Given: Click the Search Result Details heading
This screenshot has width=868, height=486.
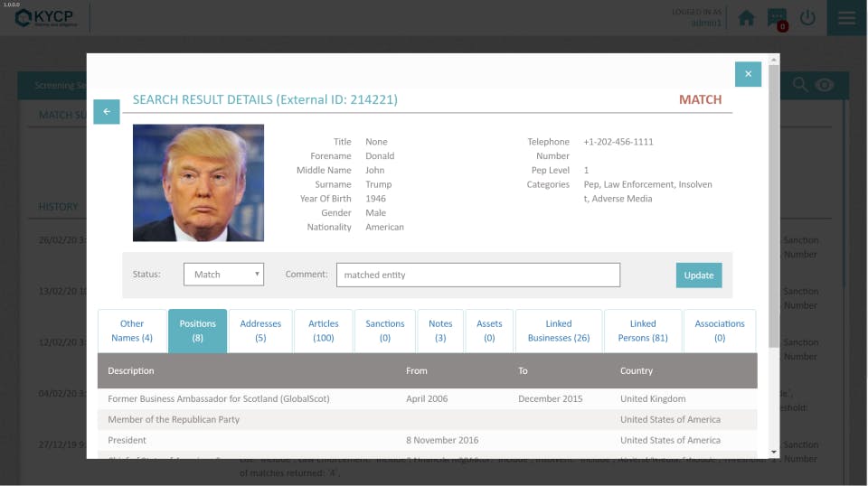Looking at the screenshot, I should tap(265, 99).
